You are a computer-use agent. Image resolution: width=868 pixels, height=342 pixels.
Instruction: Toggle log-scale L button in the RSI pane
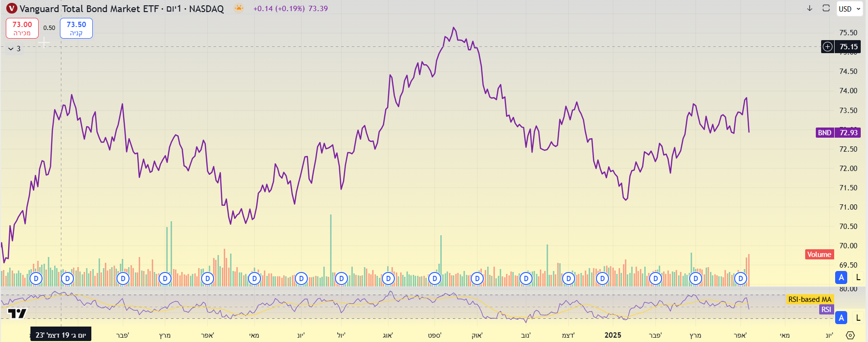tap(858, 318)
